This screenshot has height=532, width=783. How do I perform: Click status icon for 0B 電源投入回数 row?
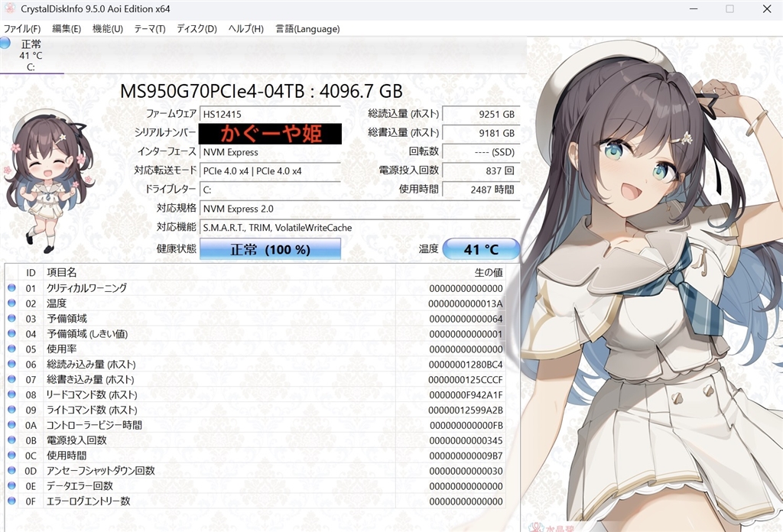[x=12, y=440]
